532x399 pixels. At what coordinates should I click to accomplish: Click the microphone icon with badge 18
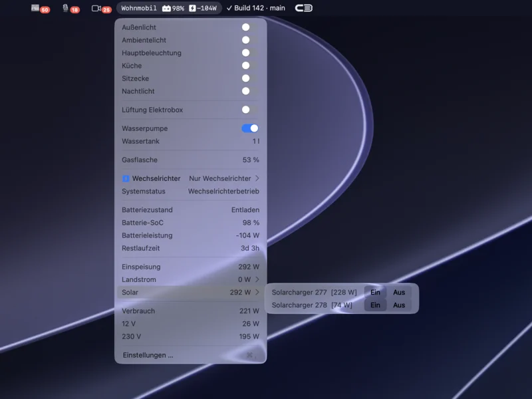70,9
